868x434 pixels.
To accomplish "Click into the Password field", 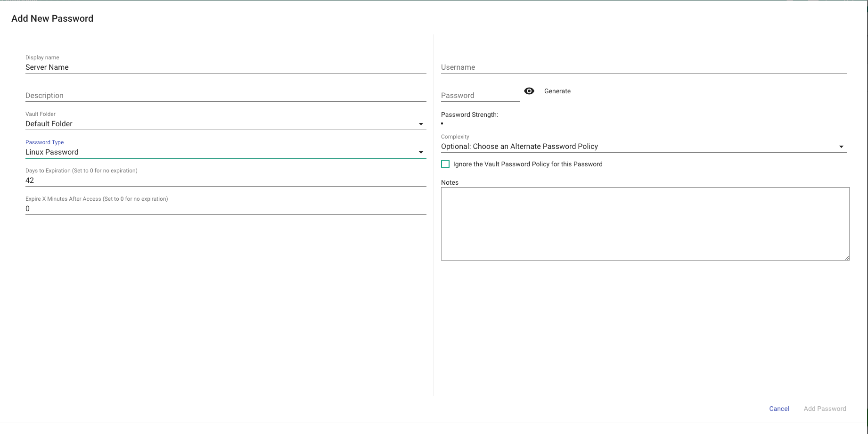I will [480, 96].
